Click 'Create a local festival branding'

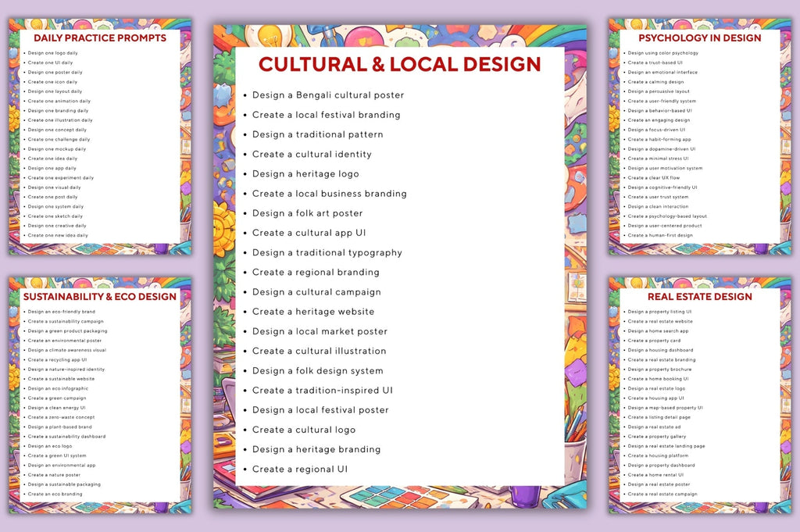click(326, 115)
